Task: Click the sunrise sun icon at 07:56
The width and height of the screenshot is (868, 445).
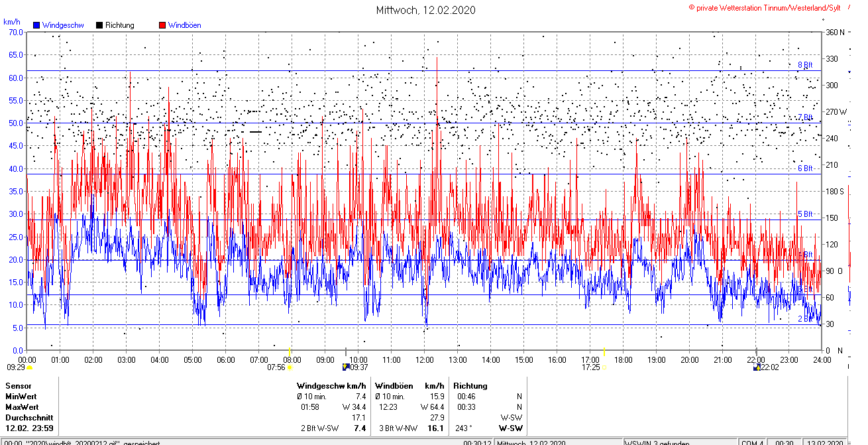Action: coord(290,367)
